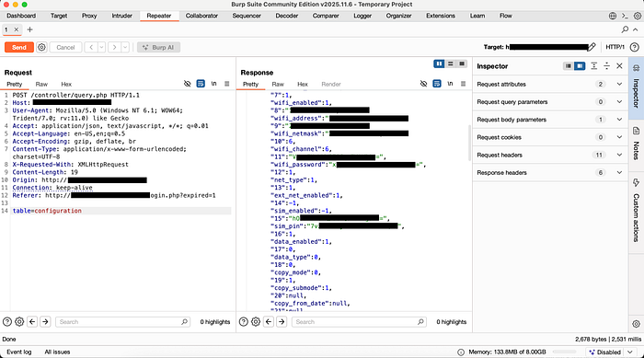Go to previous request in history
This screenshot has width=644, height=358.
click(91, 47)
